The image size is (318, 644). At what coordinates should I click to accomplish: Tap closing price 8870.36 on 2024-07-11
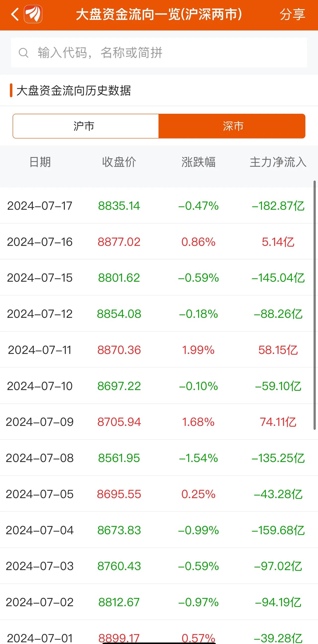119,350
